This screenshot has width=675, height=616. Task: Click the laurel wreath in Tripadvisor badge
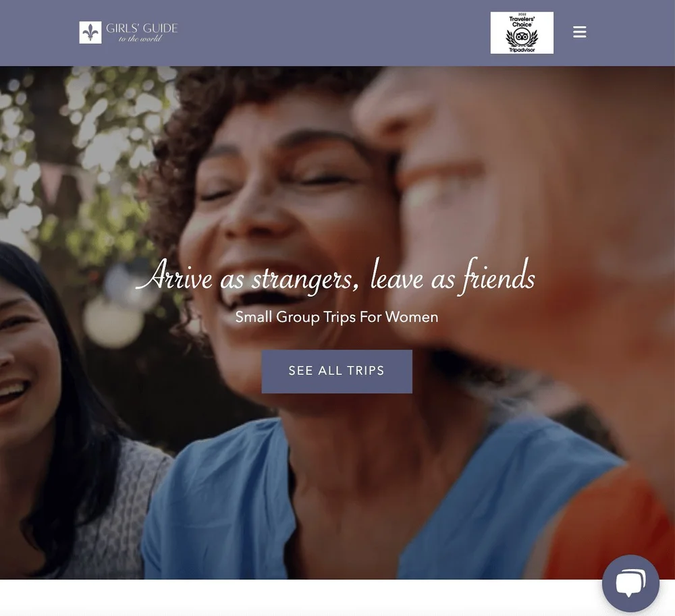[522, 38]
